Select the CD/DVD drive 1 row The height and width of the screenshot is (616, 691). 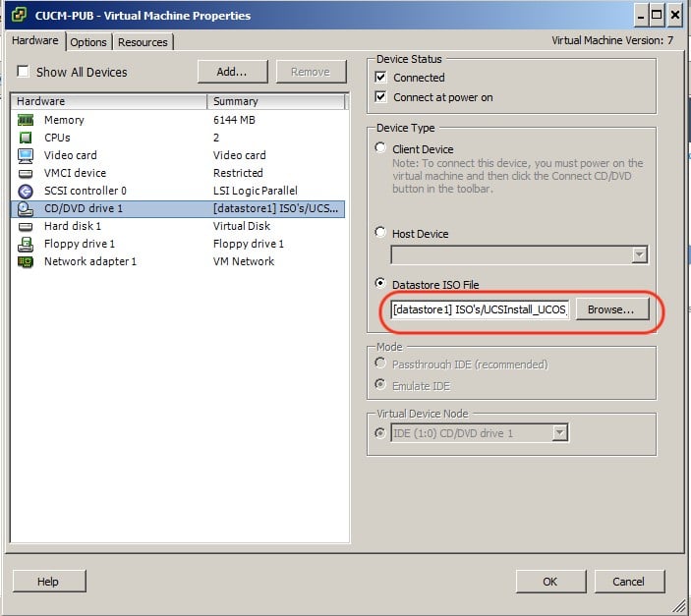(178, 209)
